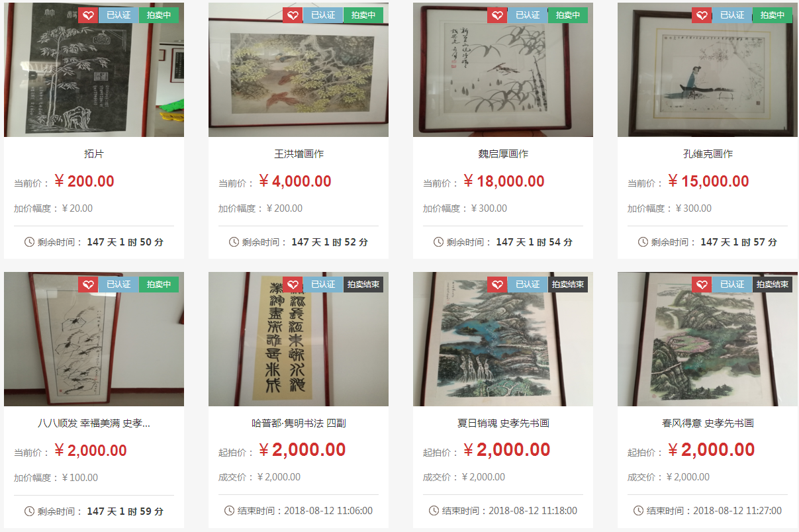Image resolution: width=799 pixels, height=532 pixels.
Task: Click 拍卖中 badge on 王洪增画作
Action: [x=363, y=15]
